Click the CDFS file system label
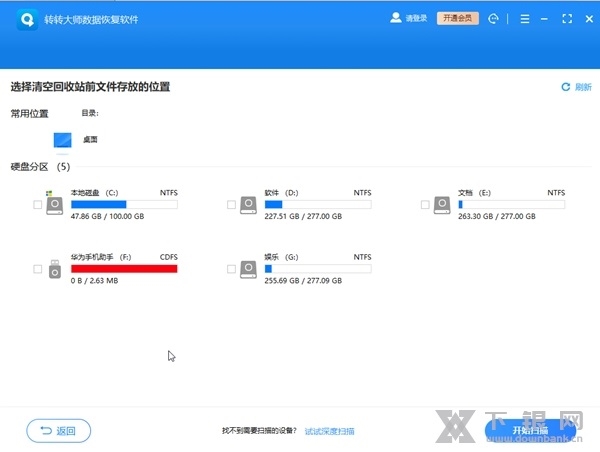This screenshot has width=600, height=452. [169, 257]
